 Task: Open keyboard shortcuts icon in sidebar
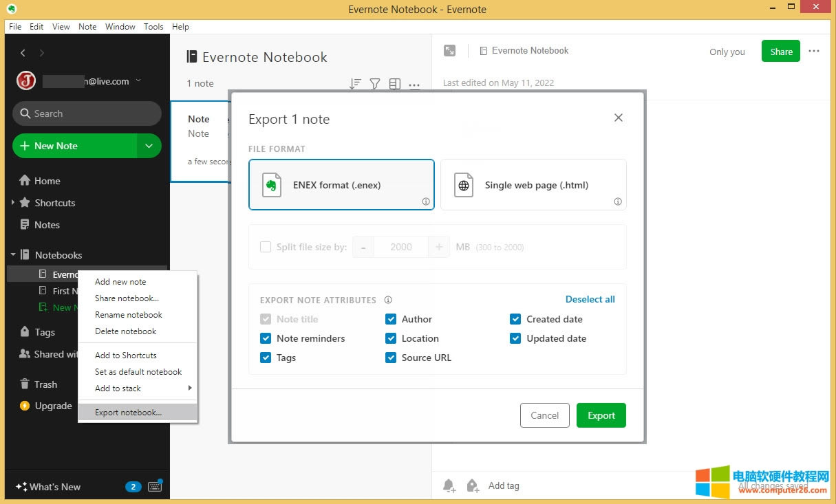pos(155,486)
